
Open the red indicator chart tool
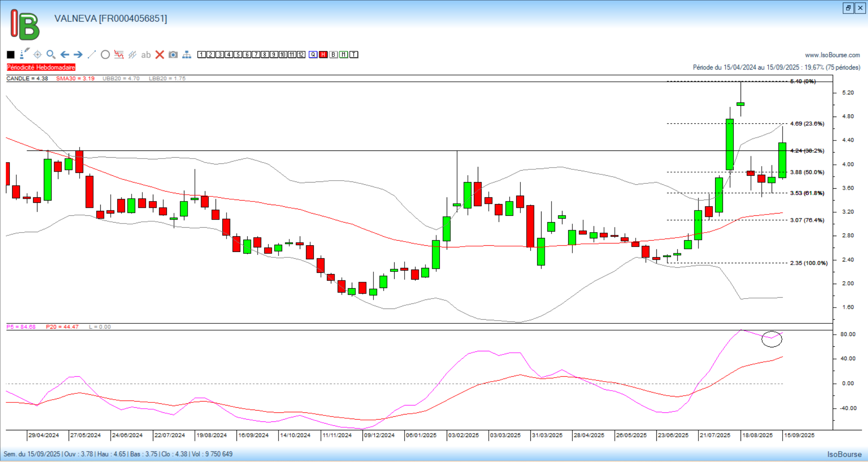[119, 55]
